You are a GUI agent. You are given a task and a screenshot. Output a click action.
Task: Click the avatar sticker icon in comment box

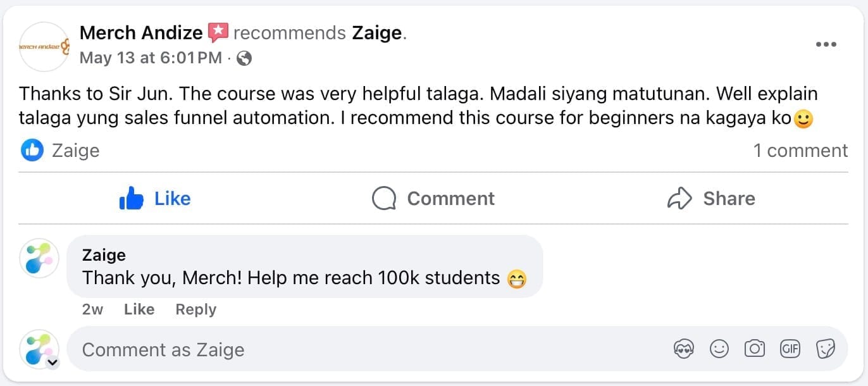(x=684, y=349)
